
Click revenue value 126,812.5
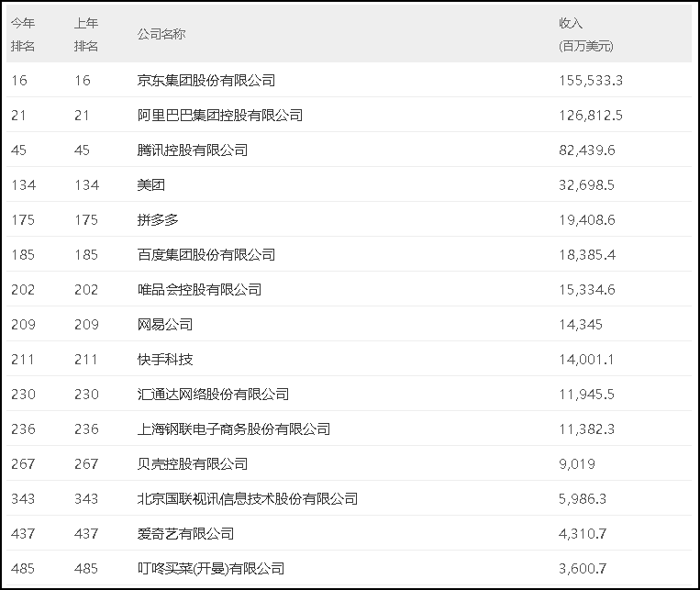591,116
